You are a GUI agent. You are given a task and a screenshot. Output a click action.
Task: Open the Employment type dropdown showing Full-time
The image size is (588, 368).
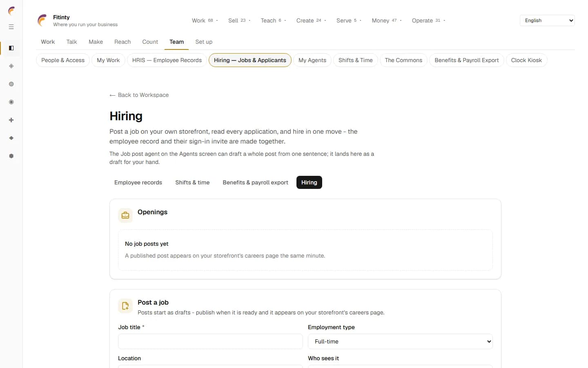click(400, 341)
